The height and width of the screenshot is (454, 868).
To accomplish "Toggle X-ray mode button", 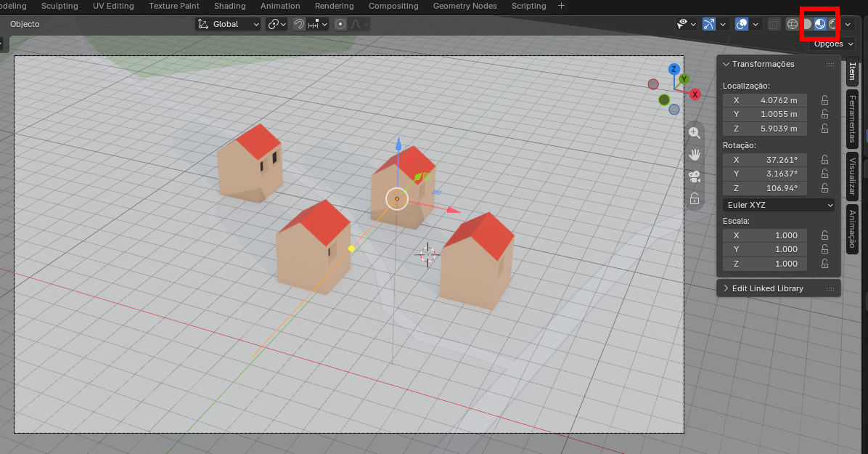I will pyautogui.click(x=774, y=24).
